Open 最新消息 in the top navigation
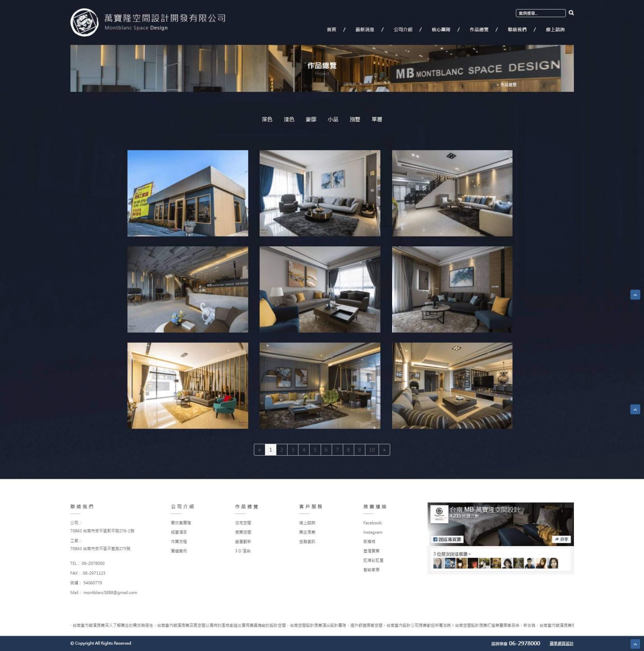The width and height of the screenshot is (644, 651). pos(365,30)
